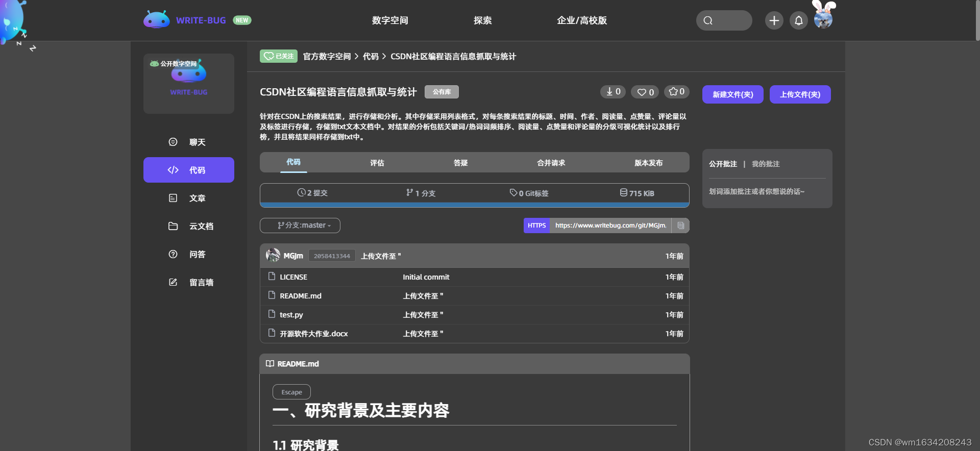
Task: Click 上传文件(夹) button
Action: pos(800,94)
